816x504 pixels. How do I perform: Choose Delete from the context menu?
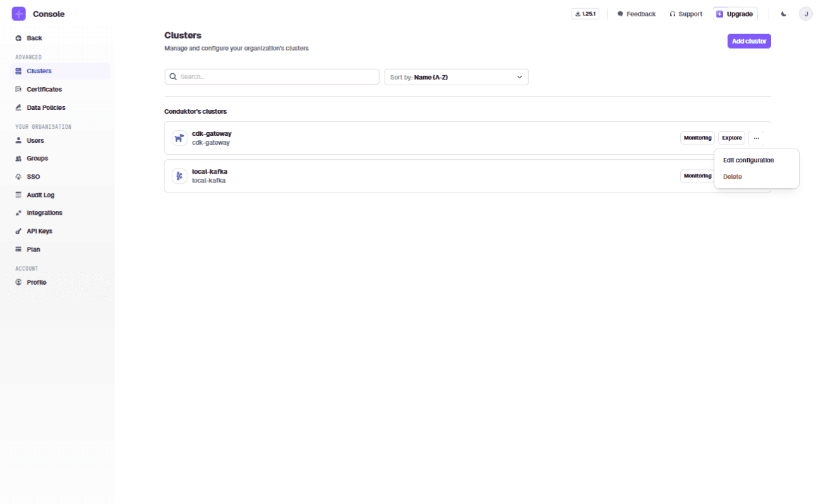733,177
